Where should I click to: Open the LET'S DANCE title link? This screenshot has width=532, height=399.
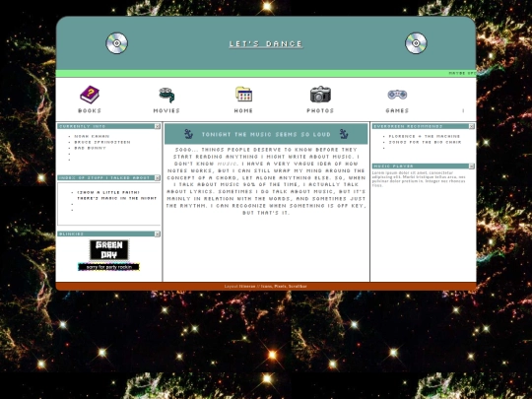click(266, 44)
